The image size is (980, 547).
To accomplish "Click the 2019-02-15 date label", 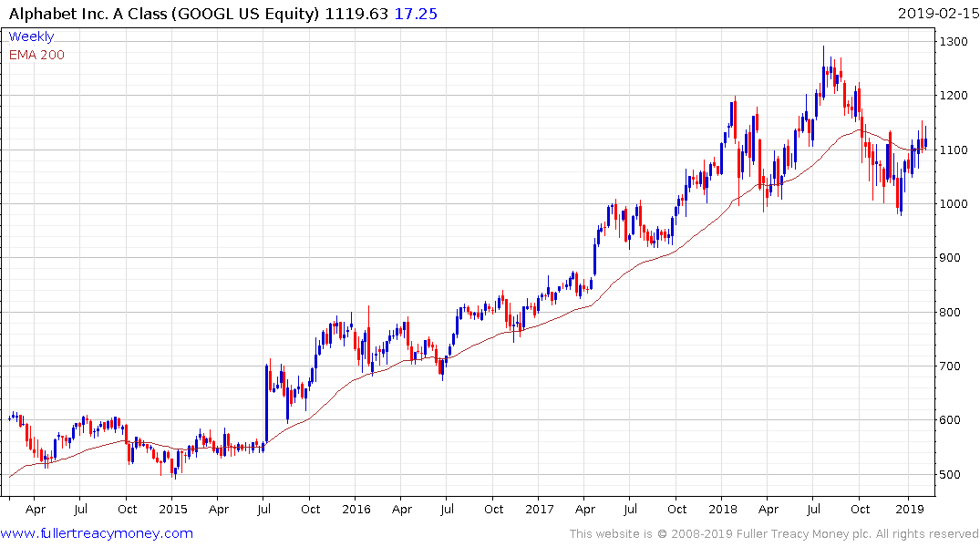I will pos(937,14).
